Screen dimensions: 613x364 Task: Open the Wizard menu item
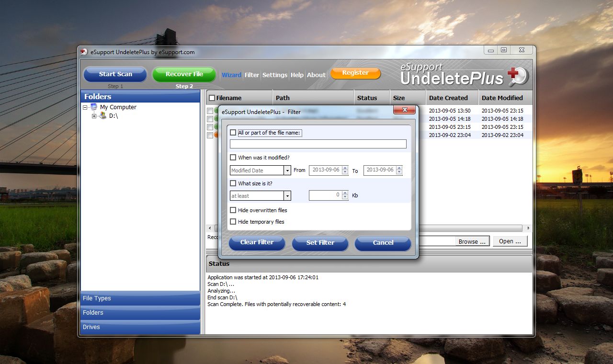click(231, 75)
